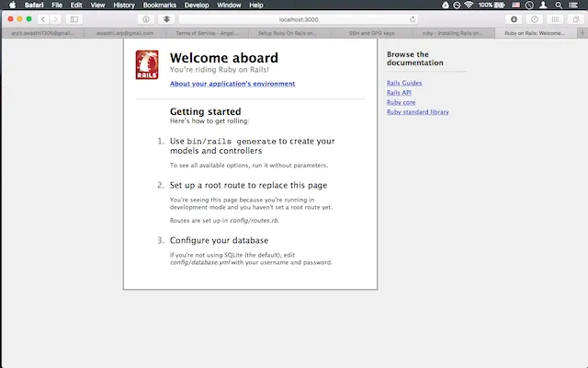Click the 'config/routes.rb' text

(254, 221)
